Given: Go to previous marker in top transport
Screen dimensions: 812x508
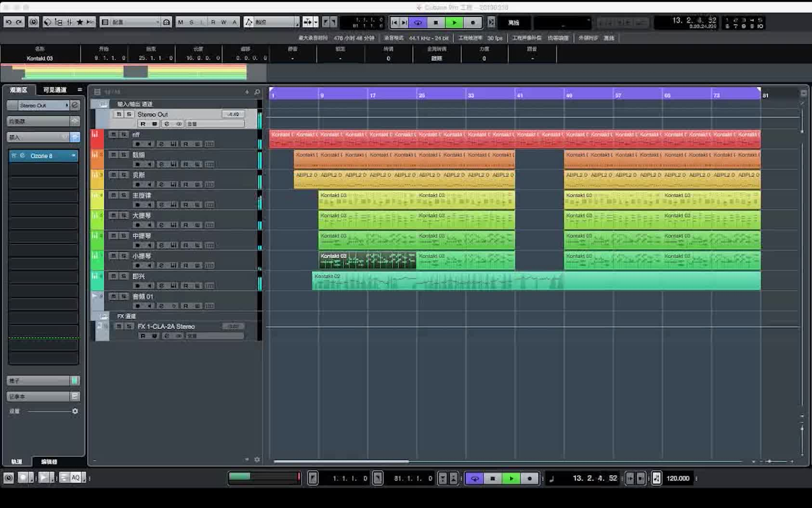Looking at the screenshot, I should click(394, 22).
